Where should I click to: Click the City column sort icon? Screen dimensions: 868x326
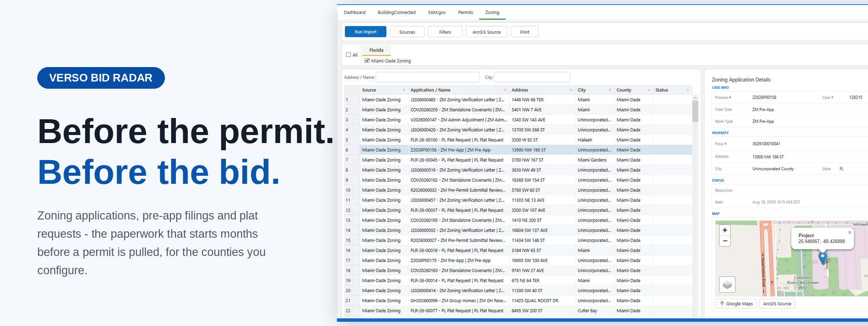(610, 90)
